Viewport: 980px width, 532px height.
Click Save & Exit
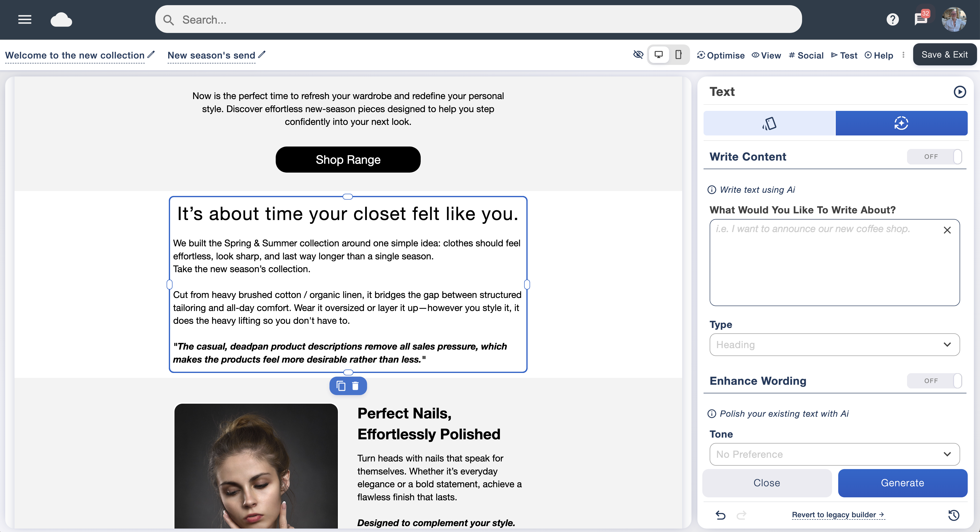tap(944, 55)
